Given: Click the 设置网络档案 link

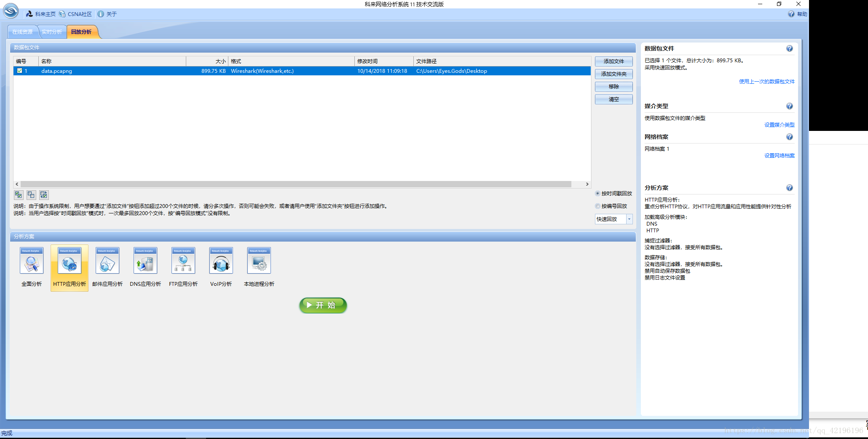Looking at the screenshot, I should [780, 156].
